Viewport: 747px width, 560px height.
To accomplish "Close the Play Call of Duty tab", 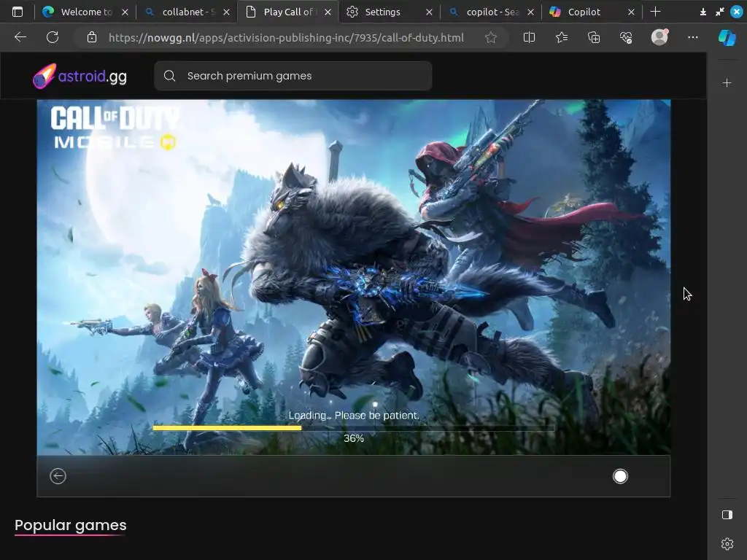I will [328, 12].
